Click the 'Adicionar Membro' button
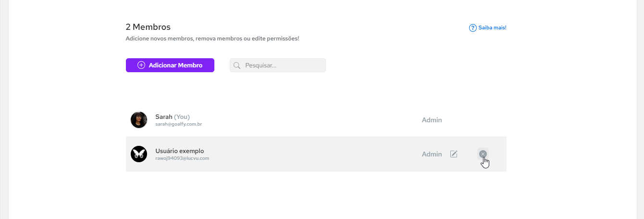Screen dimensions: 644x219 (x=170, y=65)
